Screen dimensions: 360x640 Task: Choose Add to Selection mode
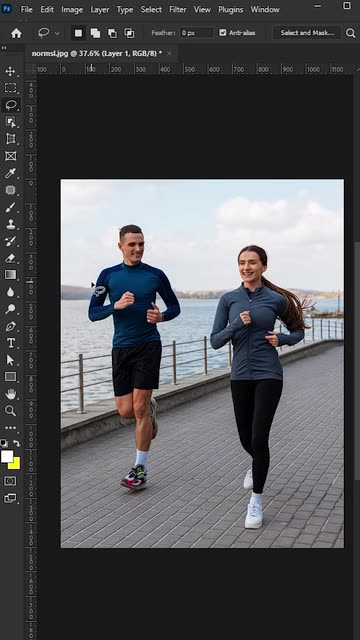coord(96,33)
